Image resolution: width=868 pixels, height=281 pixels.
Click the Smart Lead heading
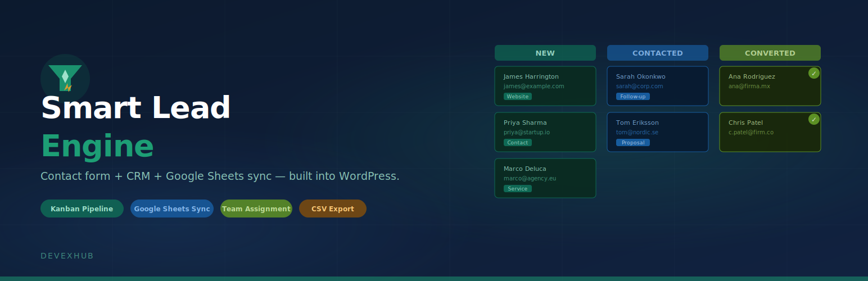tap(136, 108)
